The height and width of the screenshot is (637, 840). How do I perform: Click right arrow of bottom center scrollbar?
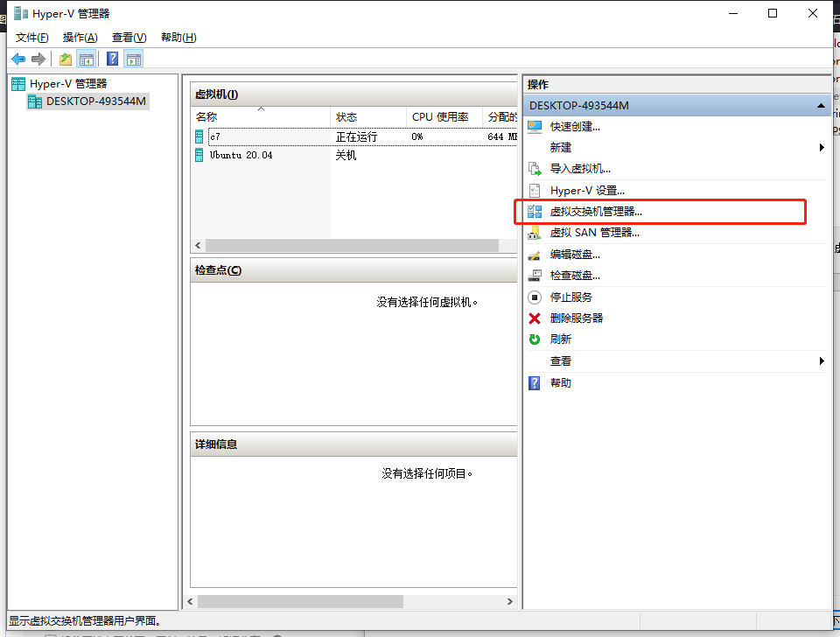click(509, 602)
